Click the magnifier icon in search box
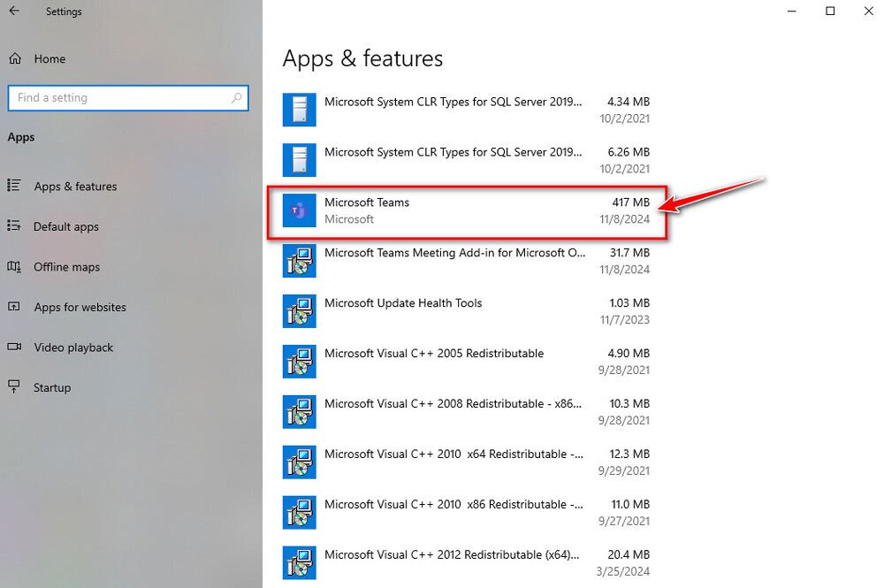Screen dimensions: 884x588 237,98
